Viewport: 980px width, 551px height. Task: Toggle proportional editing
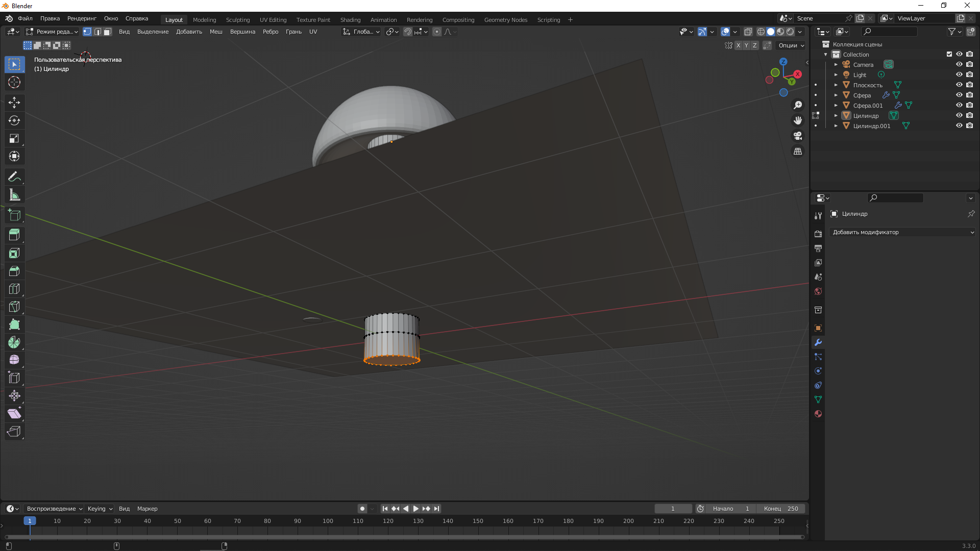(x=437, y=32)
